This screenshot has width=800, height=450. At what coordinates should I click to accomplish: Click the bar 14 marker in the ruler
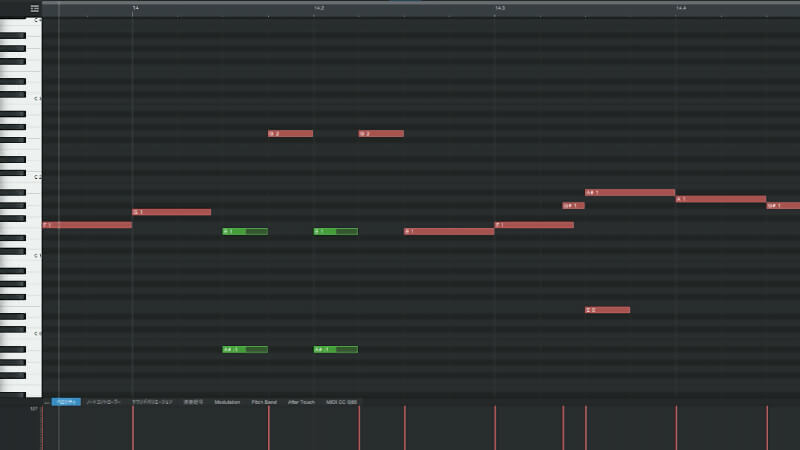point(136,8)
